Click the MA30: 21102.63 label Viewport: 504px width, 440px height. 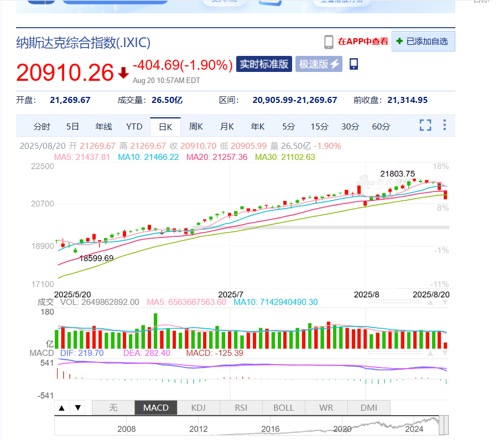[285, 157]
